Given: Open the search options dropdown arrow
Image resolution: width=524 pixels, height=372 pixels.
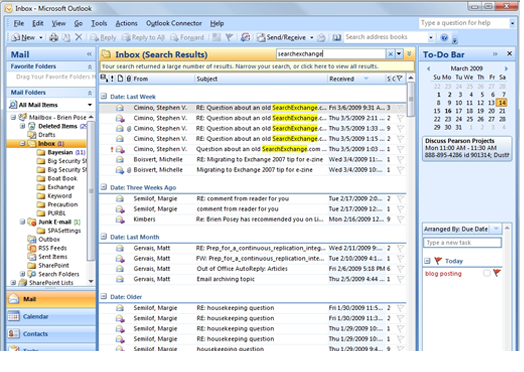Looking at the screenshot, I should pyautogui.click(x=399, y=54).
